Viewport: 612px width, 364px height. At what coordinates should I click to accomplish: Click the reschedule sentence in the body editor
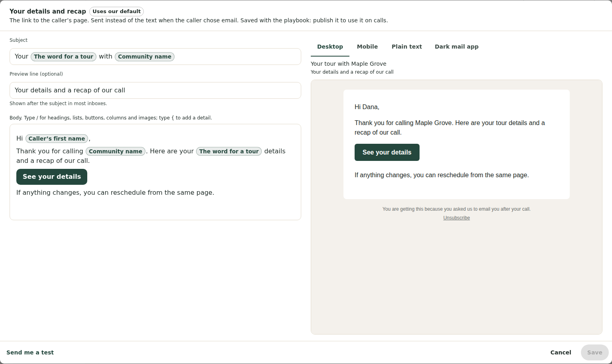click(x=115, y=193)
